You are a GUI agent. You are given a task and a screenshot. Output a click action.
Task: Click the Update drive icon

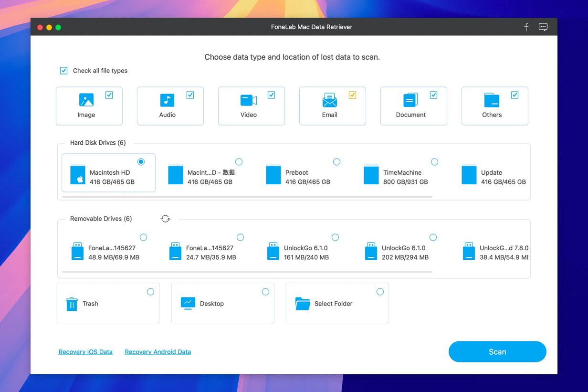469,175
